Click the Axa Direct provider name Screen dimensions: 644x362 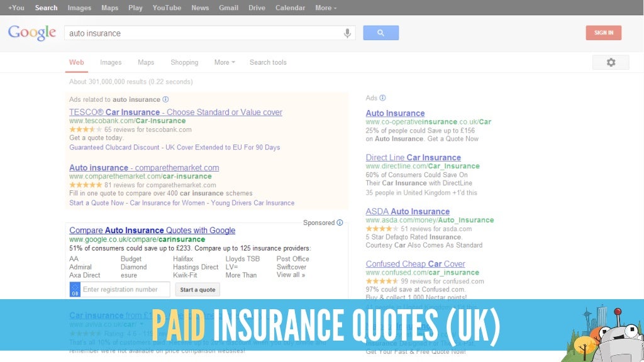tap(85, 275)
